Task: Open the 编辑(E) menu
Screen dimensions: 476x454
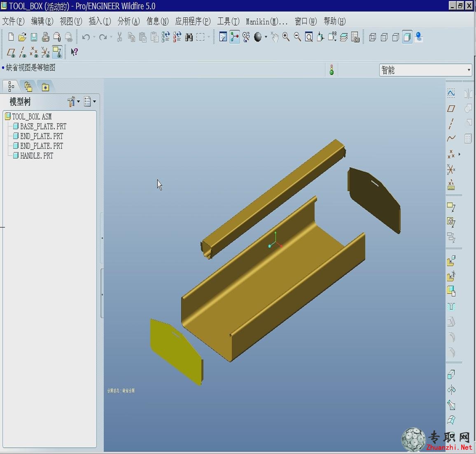Action: (42, 21)
